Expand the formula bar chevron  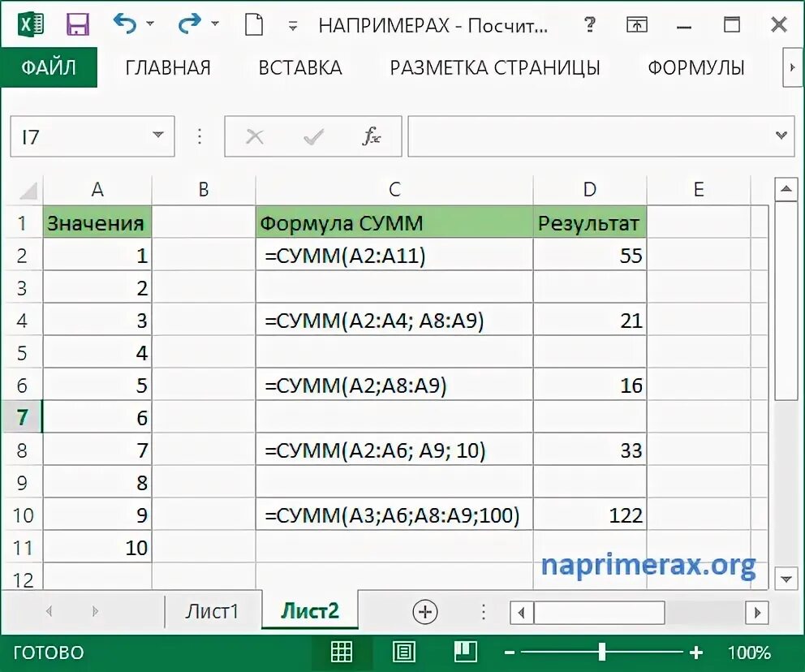click(x=781, y=136)
